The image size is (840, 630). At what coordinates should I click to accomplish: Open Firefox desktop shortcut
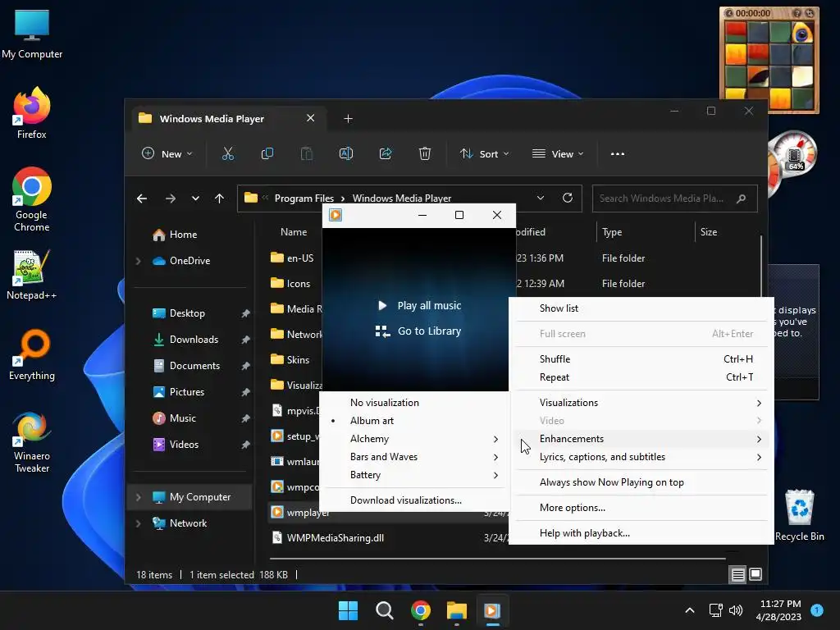coord(32,112)
